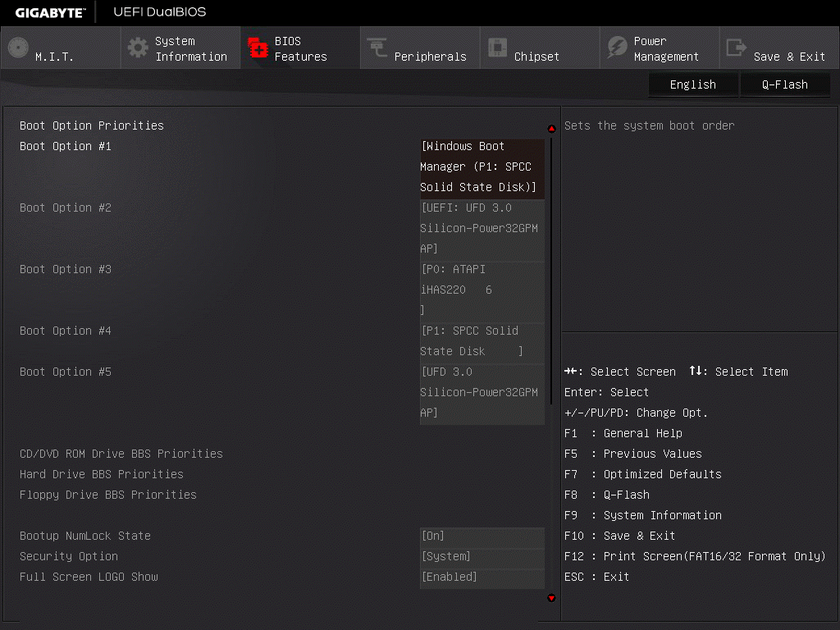The image size is (840, 630).
Task: Click the Power Management lightning icon
Action: (617, 47)
